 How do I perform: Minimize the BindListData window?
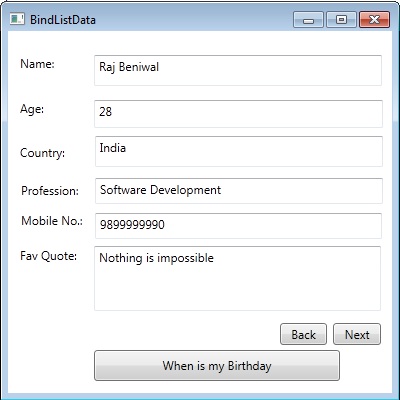point(308,20)
